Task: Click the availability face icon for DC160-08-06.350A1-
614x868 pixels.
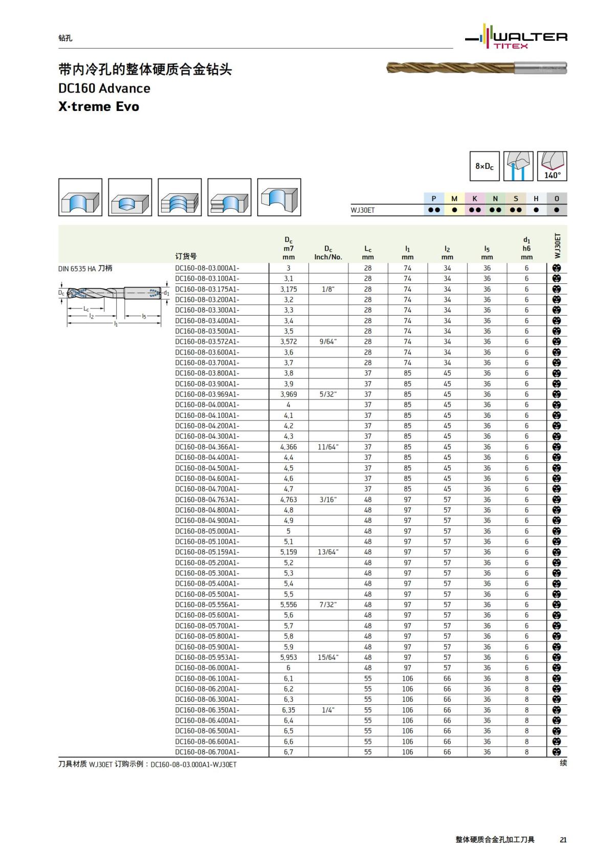Action: pyautogui.click(x=557, y=710)
